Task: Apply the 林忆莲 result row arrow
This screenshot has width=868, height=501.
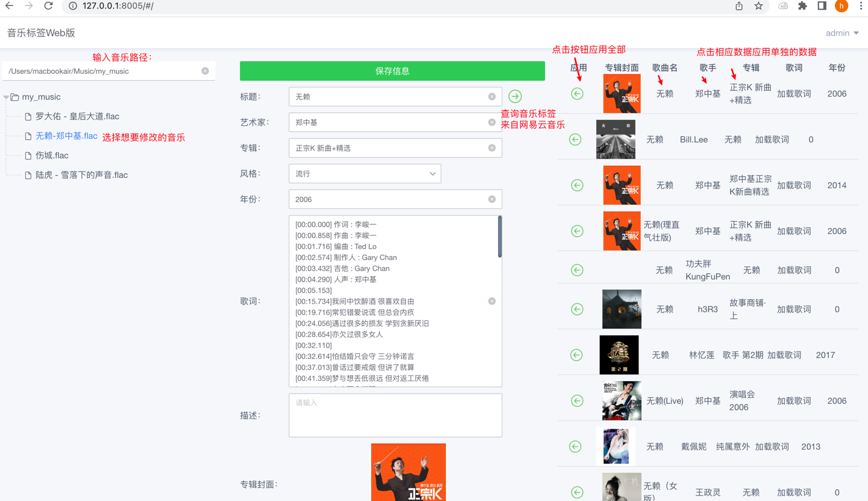Action: [577, 355]
